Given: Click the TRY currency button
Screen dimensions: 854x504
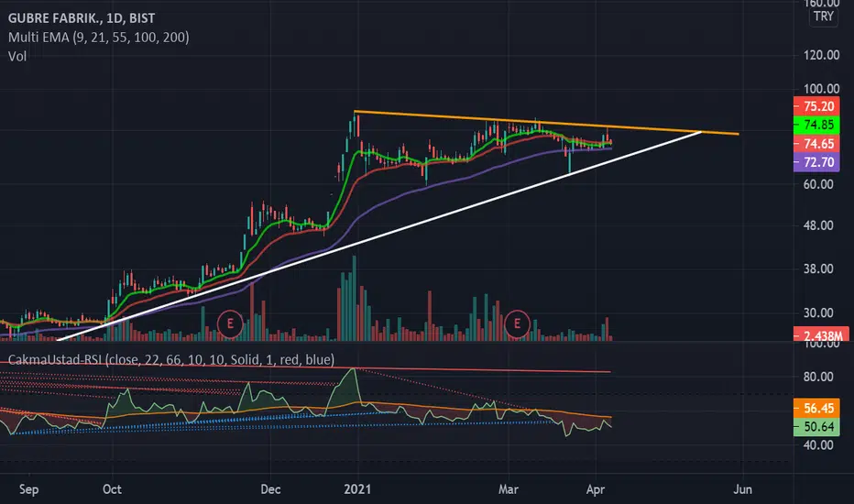Looking at the screenshot, I should coord(824,16).
